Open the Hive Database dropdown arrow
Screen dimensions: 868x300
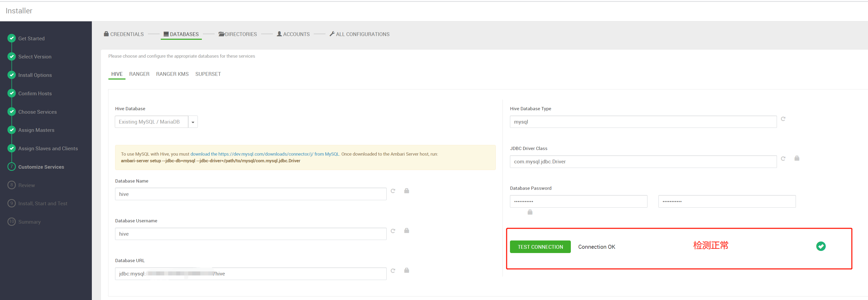[x=193, y=122]
